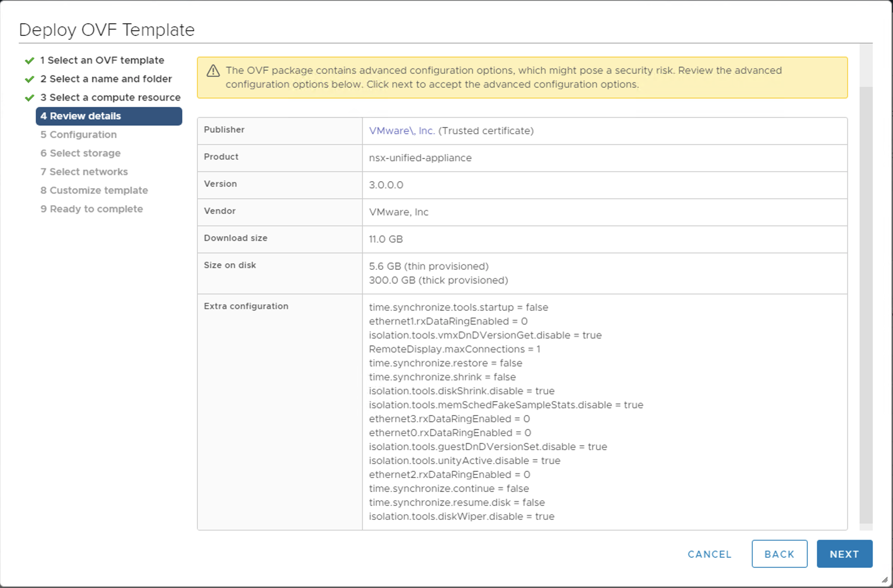Click the security risk warning message text
893x588 pixels.
504,77
